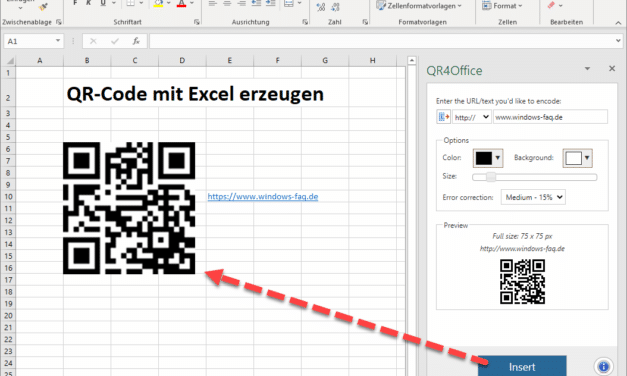Select row 24 header

click(8, 363)
